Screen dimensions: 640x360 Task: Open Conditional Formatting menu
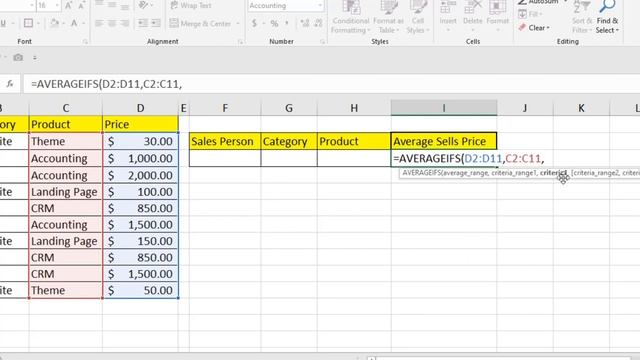click(x=351, y=17)
